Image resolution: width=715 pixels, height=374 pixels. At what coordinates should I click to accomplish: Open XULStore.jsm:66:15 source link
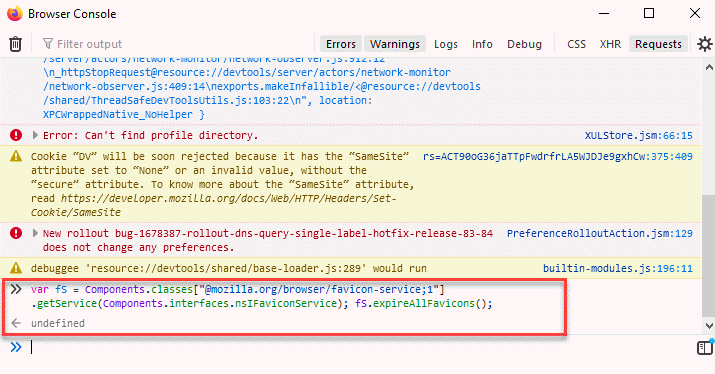click(638, 135)
